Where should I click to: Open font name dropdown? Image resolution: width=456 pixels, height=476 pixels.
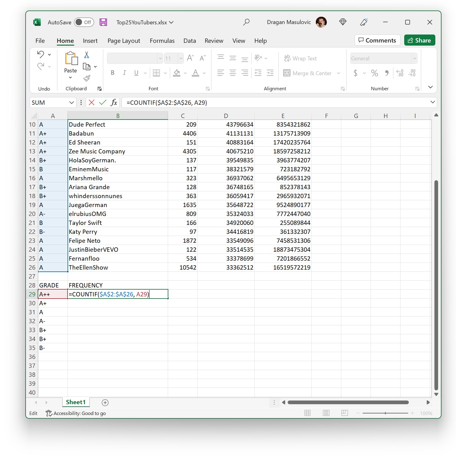pyautogui.click(x=160, y=58)
